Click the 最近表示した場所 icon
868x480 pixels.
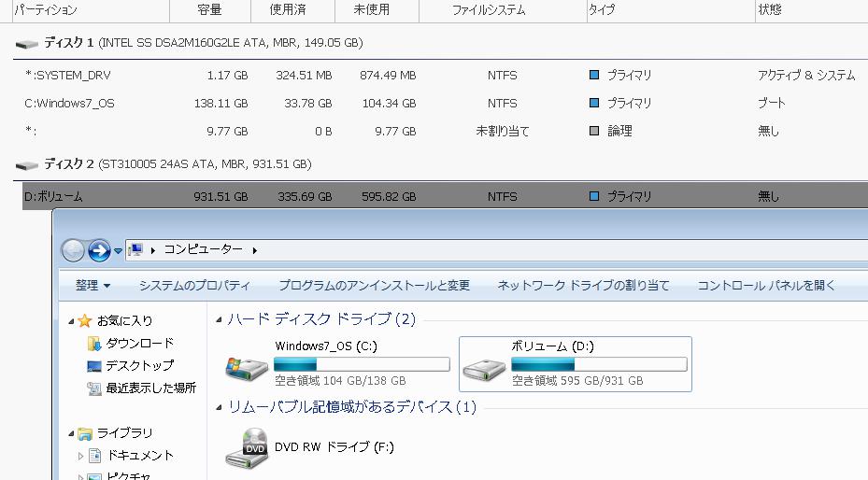[x=94, y=388]
